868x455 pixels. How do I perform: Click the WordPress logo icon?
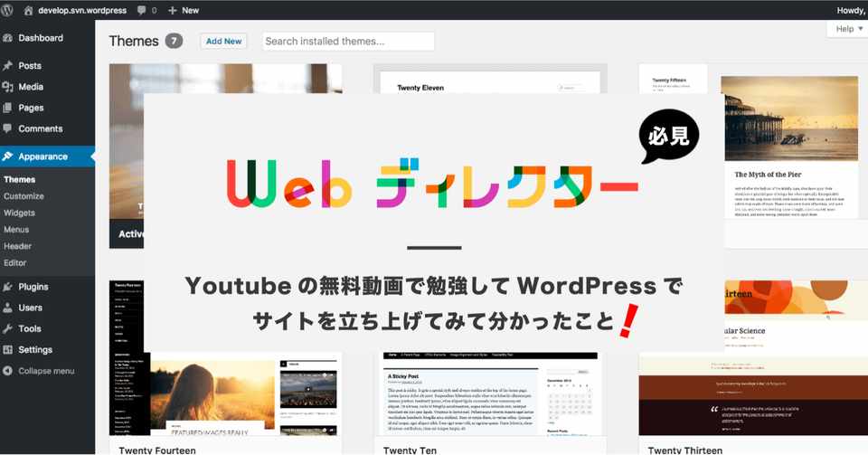pyautogui.click(x=6, y=10)
